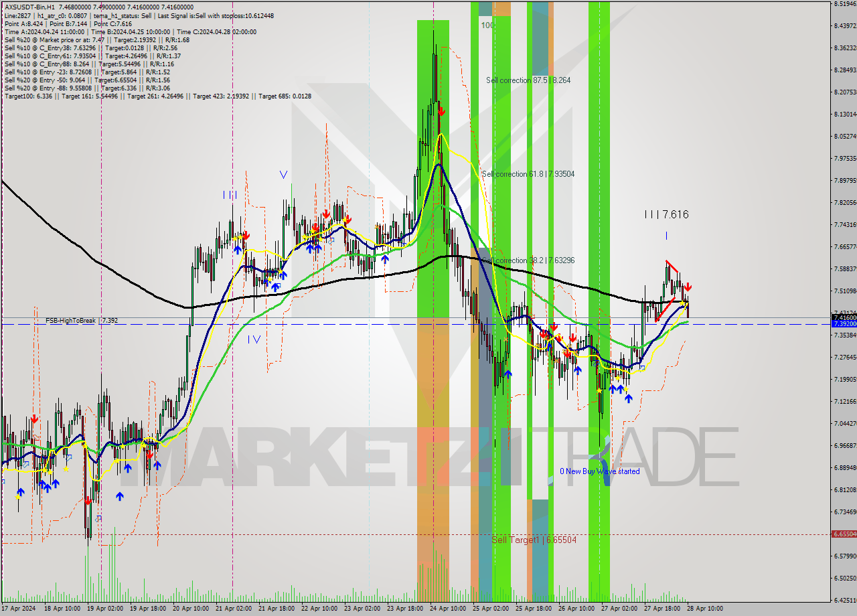Click the '27 Apr 18:00' time label
This screenshot has height=616, width=857.
(663, 609)
